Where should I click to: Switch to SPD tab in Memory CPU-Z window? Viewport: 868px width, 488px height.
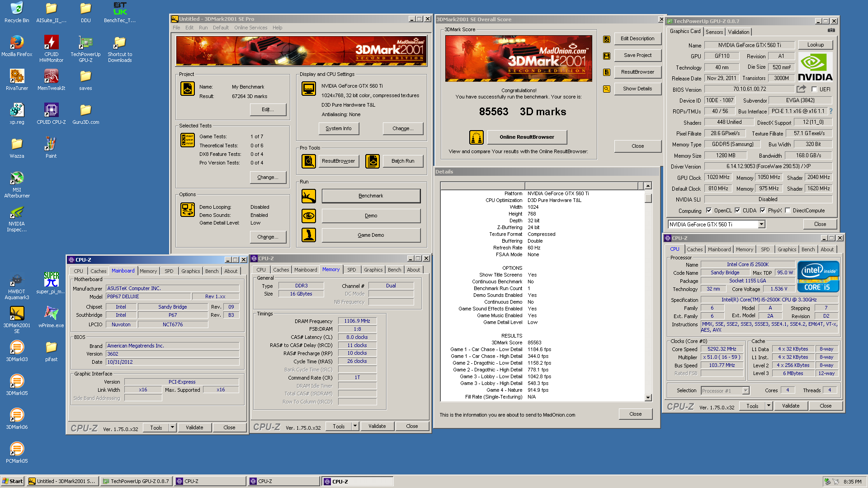351,270
